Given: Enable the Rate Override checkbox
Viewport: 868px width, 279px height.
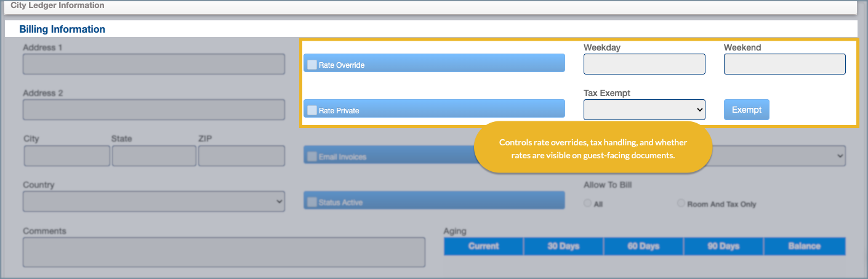Looking at the screenshot, I should (313, 65).
